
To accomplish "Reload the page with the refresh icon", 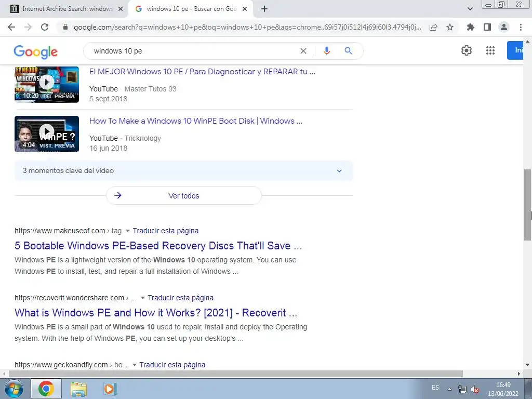I will click(x=45, y=27).
